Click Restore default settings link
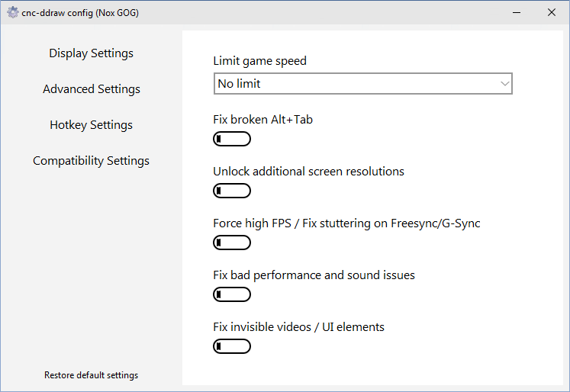 tap(92, 375)
